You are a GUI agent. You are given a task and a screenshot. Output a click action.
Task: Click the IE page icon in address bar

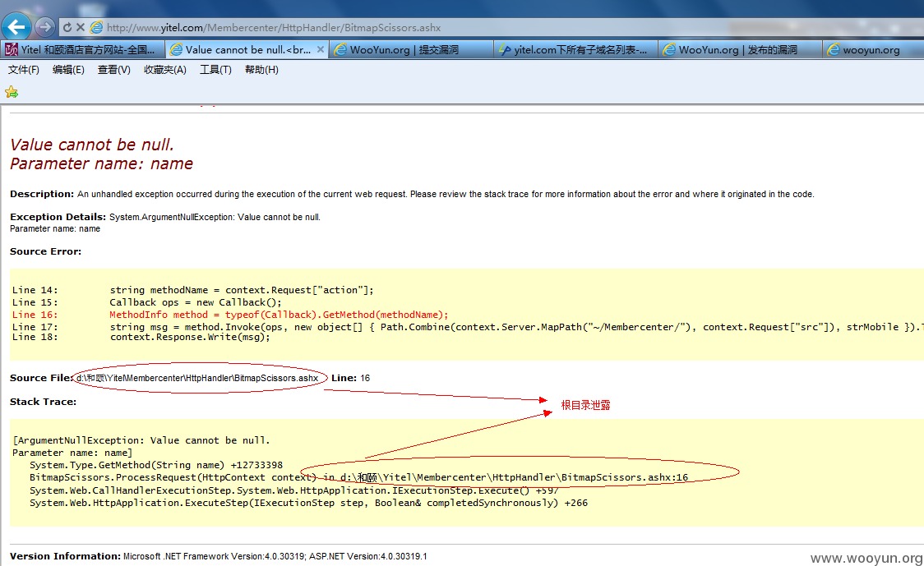point(96,27)
